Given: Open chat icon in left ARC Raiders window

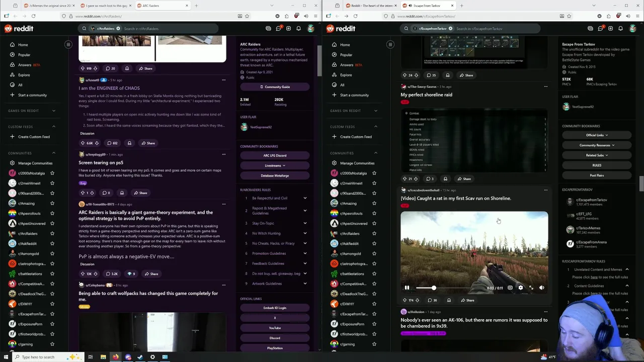Looking at the screenshot, I should [278, 29].
